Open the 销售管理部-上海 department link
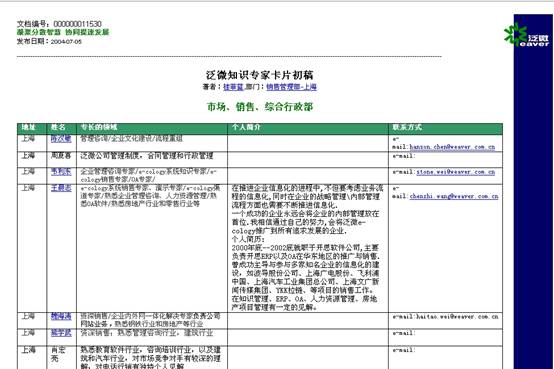Viewport: 554px width, 369px height. pyautogui.click(x=291, y=87)
